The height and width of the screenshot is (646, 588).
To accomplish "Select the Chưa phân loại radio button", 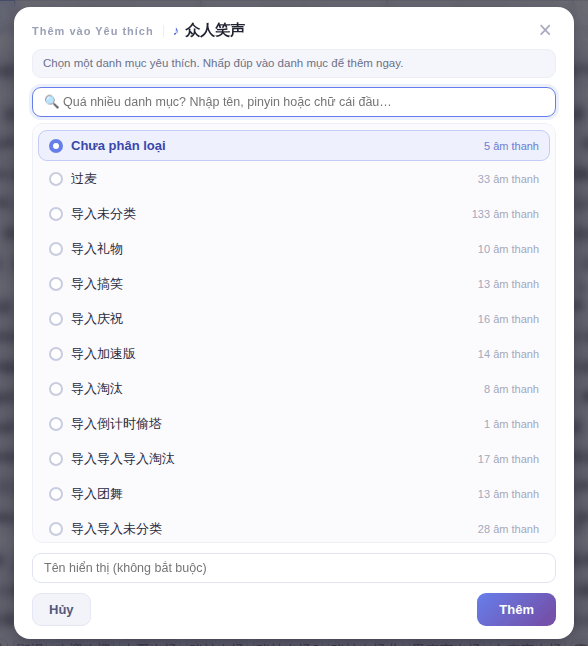I will [56, 146].
